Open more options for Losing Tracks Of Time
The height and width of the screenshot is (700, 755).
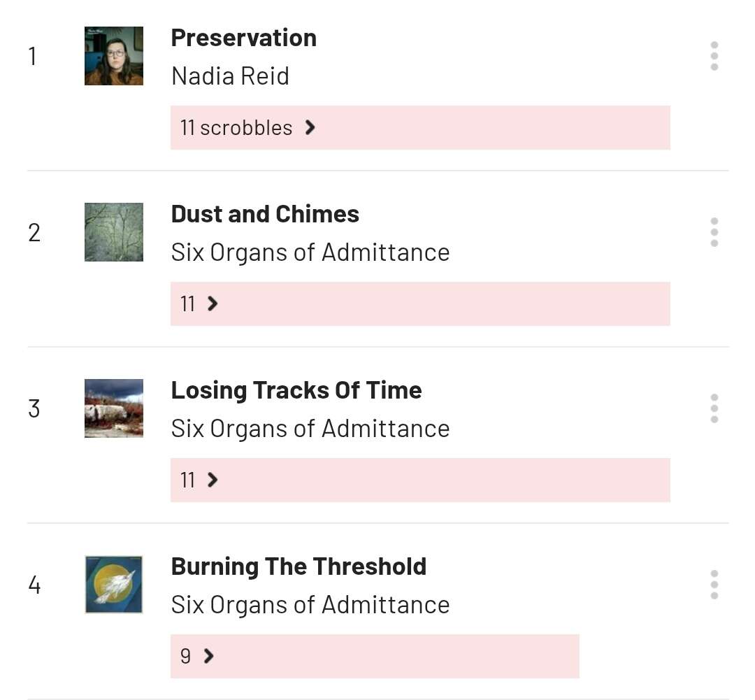[x=714, y=408]
